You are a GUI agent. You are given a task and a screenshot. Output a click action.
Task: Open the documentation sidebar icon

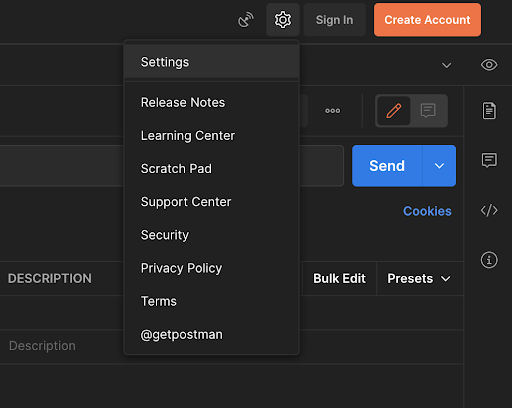pos(489,111)
